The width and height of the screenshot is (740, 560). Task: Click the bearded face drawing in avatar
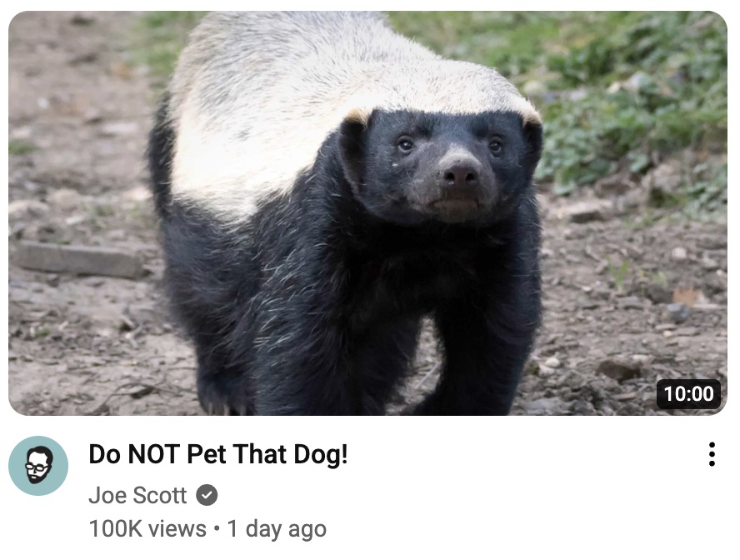tap(38, 466)
